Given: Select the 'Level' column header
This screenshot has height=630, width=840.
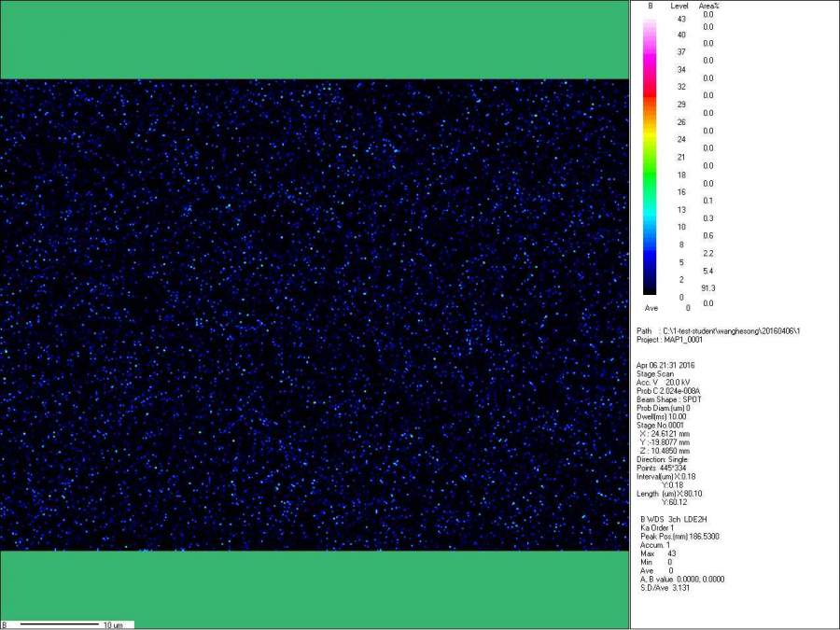Looking at the screenshot, I should click(x=679, y=6).
